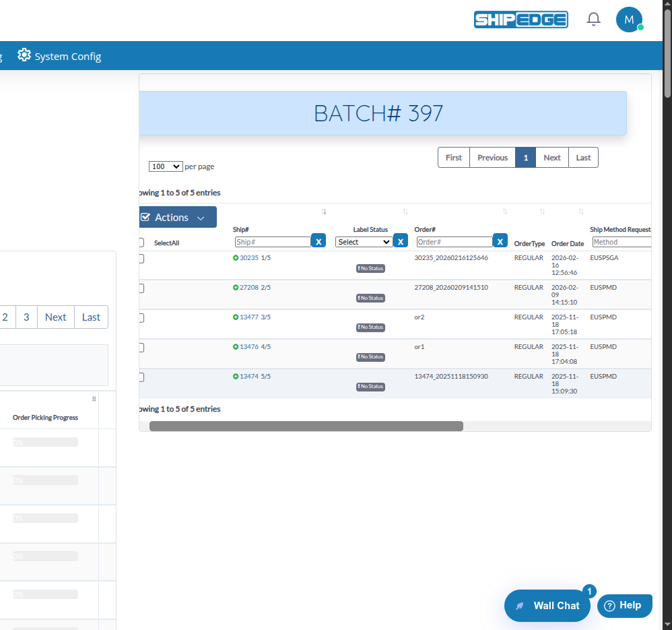Image resolution: width=672 pixels, height=630 pixels.
Task: Clear the Ship# filter with X button
Action: pyautogui.click(x=318, y=241)
